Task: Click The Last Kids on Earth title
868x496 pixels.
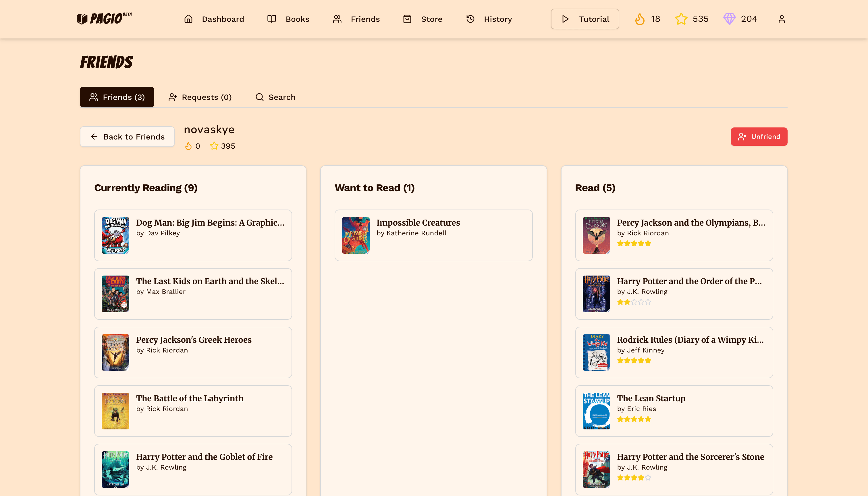Action: click(x=210, y=281)
